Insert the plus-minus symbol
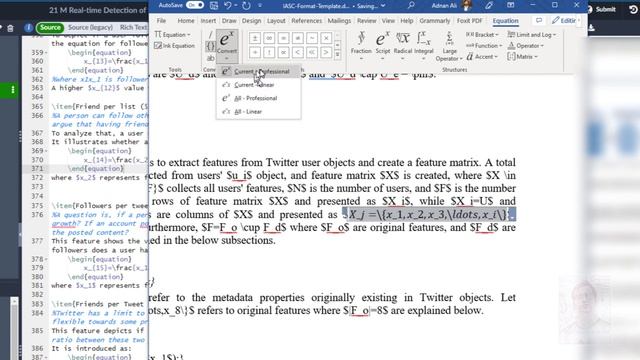This screenshot has height=360, width=640. pyautogui.click(x=255, y=38)
